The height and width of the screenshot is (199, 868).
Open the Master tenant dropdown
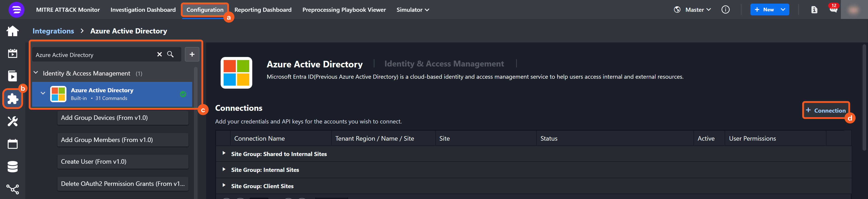(x=698, y=10)
